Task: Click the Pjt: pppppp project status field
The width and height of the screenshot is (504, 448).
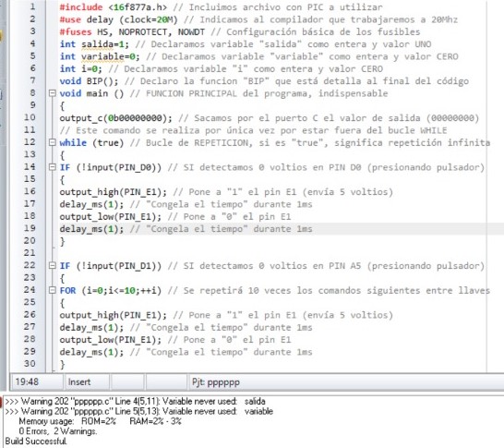Action: 216,382
